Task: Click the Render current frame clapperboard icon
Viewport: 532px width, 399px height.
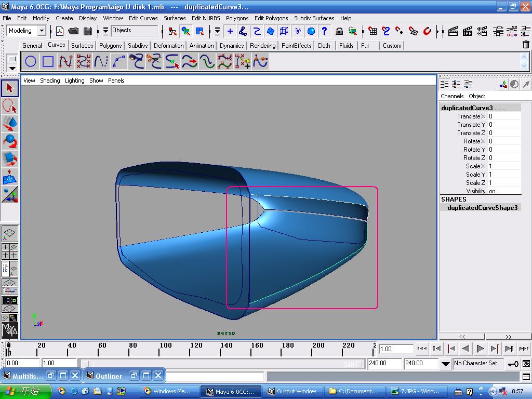Action: click(453, 31)
